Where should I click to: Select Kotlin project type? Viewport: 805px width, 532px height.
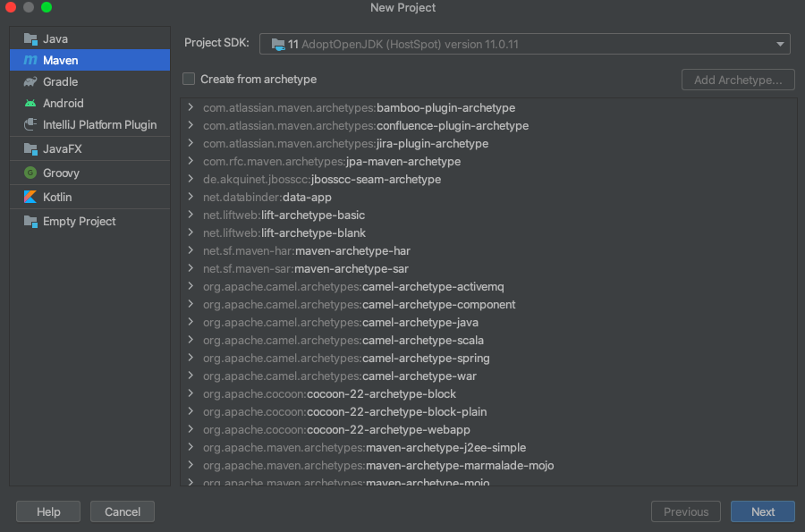point(89,197)
